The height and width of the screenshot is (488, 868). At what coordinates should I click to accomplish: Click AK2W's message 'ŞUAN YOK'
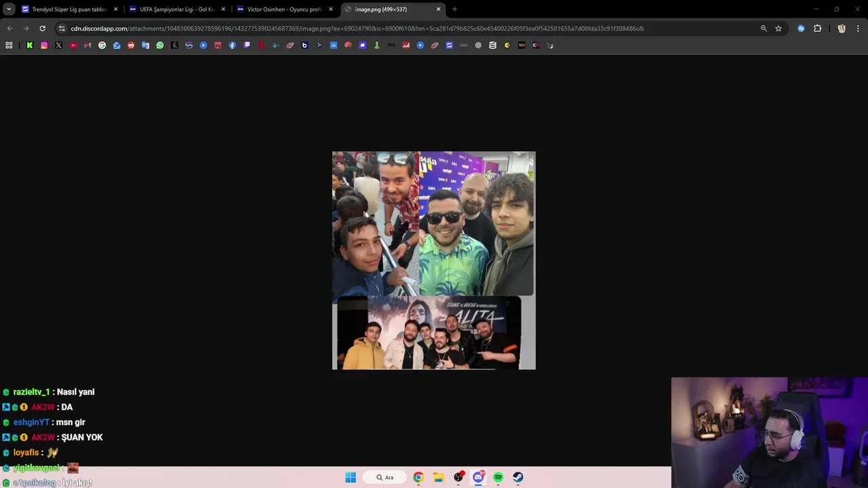82,437
